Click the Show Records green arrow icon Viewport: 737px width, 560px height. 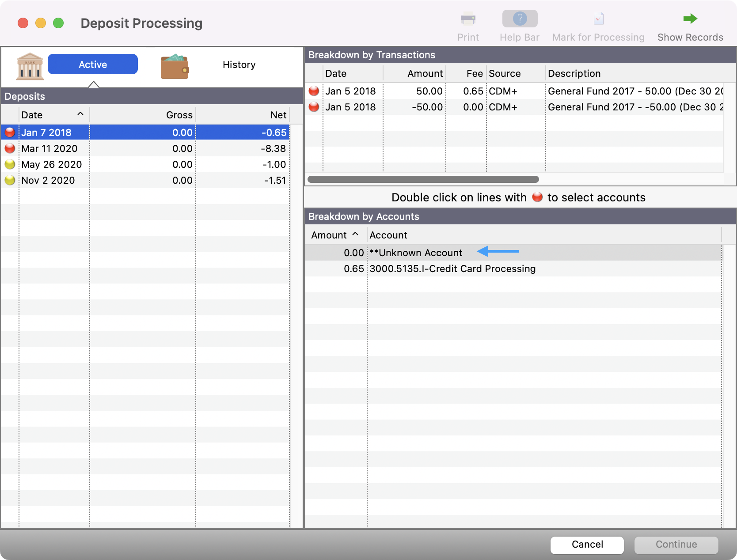[690, 19]
